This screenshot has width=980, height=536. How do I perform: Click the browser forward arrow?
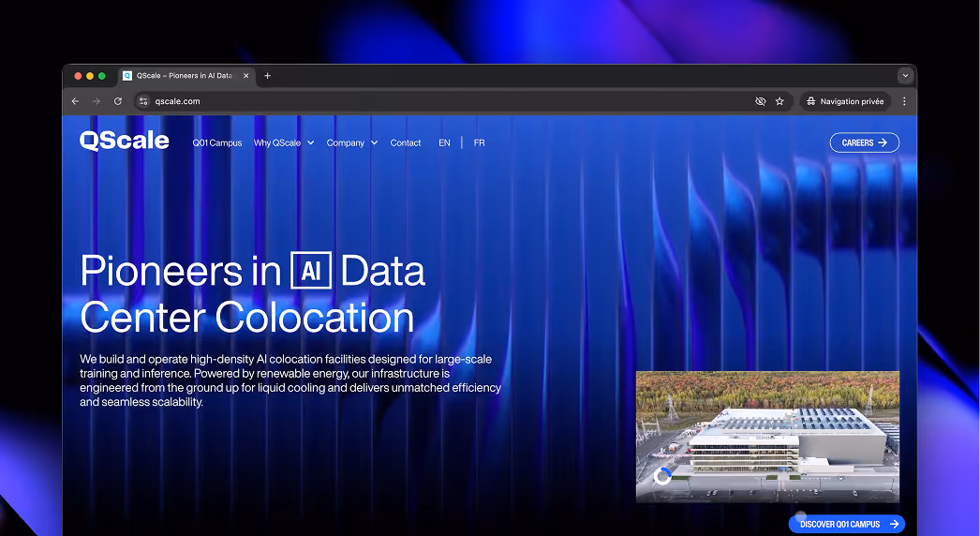(x=97, y=101)
